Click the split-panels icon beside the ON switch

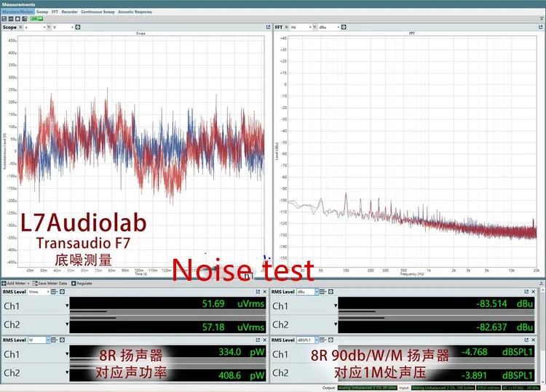(24, 19)
